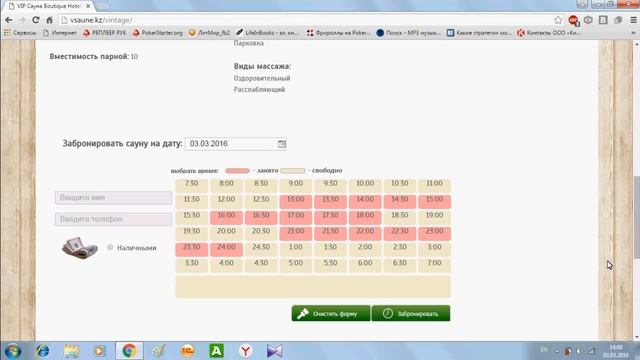Click the page vertical scrollbar thumb
640x360 pixels.
637,216
